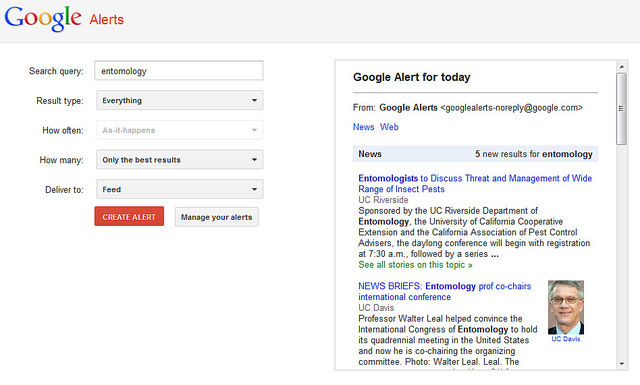This screenshot has height=385, width=640.
Task: Open NEWS BRIEFS Entomology prof co-chairs article
Action: (444, 292)
